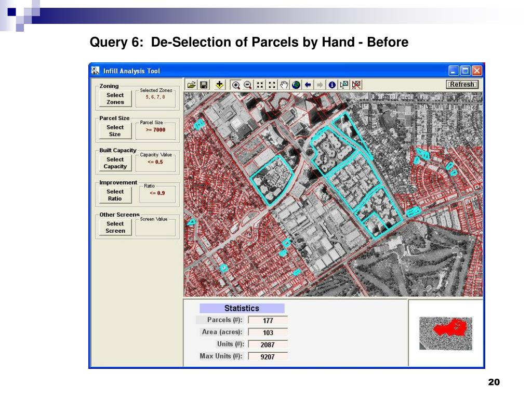Click the Select Screen button

coord(115,228)
